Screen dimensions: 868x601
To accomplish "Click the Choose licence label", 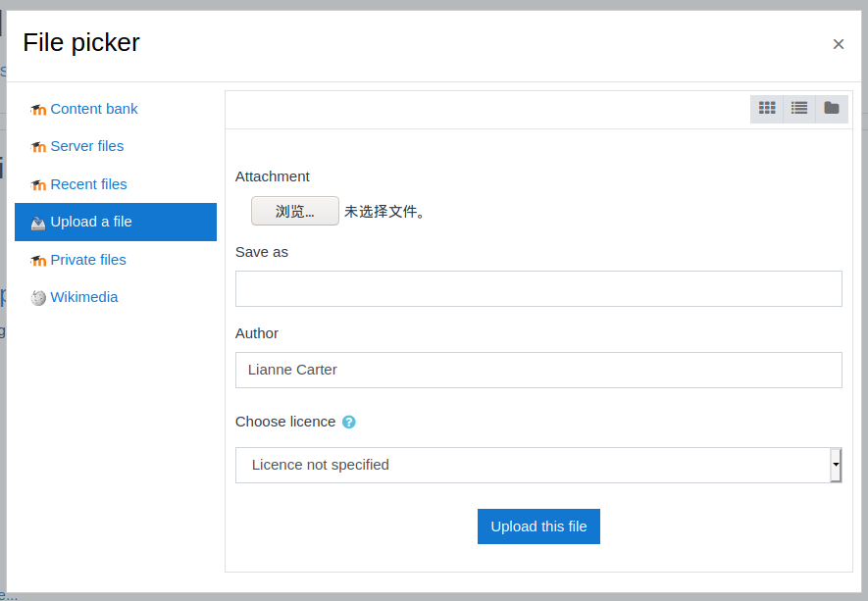I will pos(285,422).
